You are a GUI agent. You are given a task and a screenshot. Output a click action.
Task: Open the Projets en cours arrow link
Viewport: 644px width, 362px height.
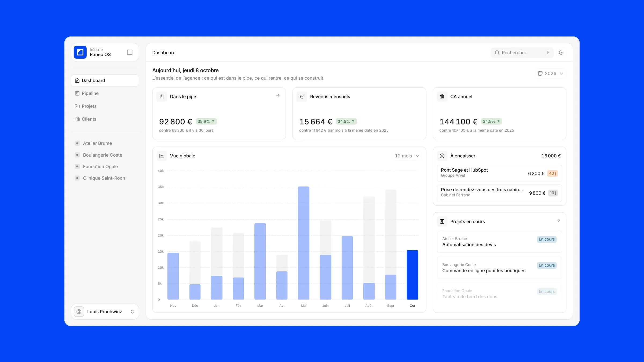point(558,220)
